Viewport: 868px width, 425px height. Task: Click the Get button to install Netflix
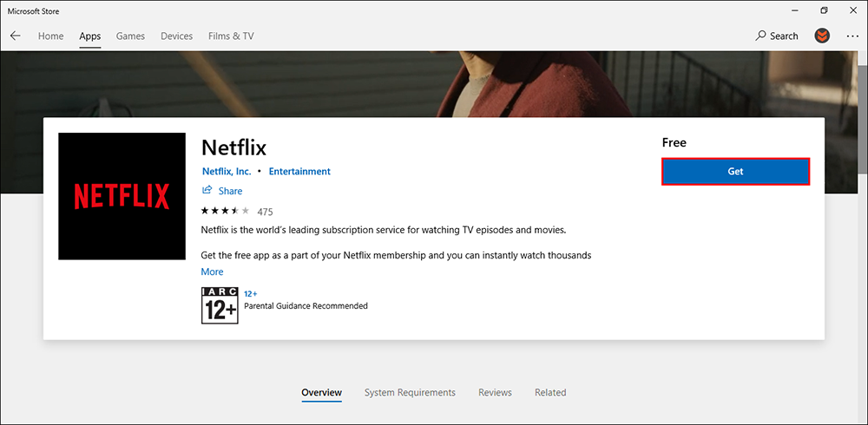point(736,172)
